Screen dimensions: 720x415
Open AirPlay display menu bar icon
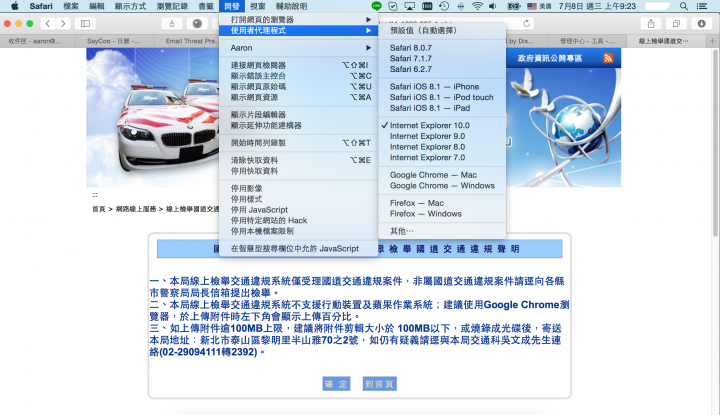tap(410, 6)
